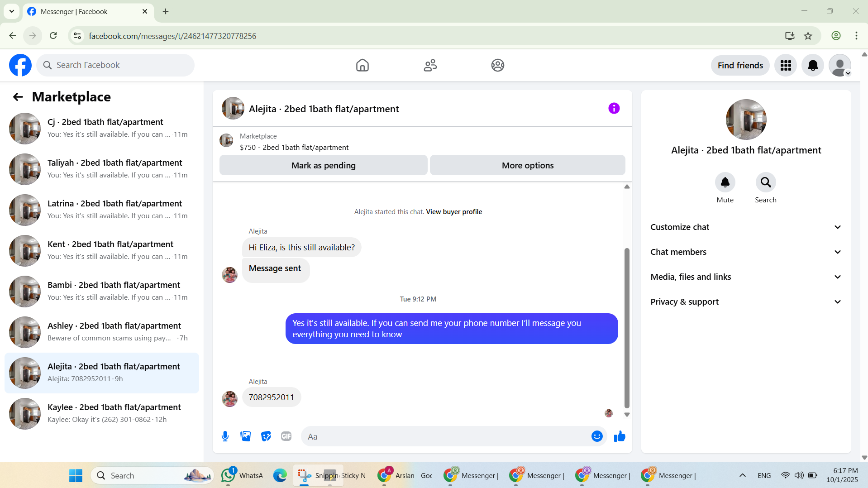Click the purple conversation information icon
The image size is (868, 488).
click(x=614, y=108)
